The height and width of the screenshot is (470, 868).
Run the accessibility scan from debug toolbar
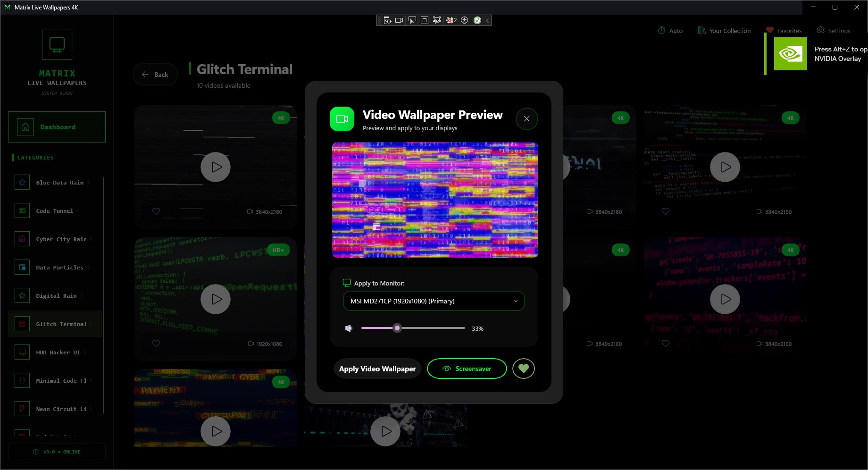tap(465, 20)
